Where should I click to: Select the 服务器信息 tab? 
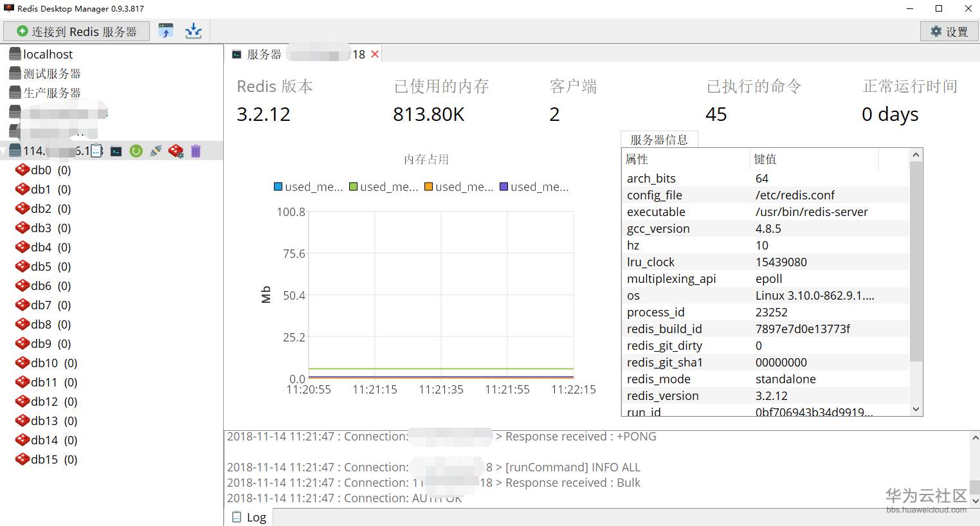[x=659, y=140]
